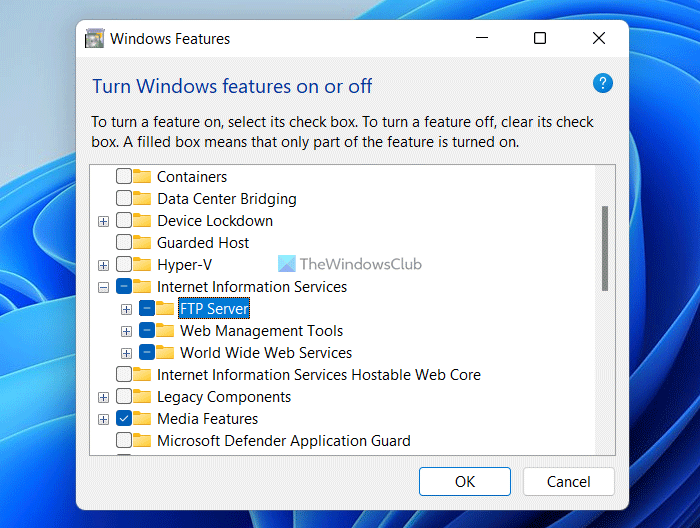Click the Hostable Web Core folder icon
This screenshot has height=528, width=700.
click(142, 374)
